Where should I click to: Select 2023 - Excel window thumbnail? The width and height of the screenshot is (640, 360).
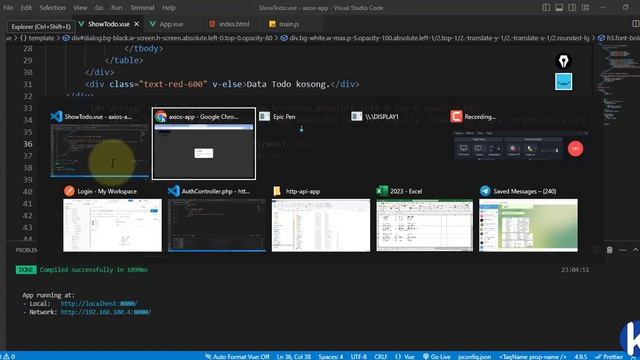point(424,225)
